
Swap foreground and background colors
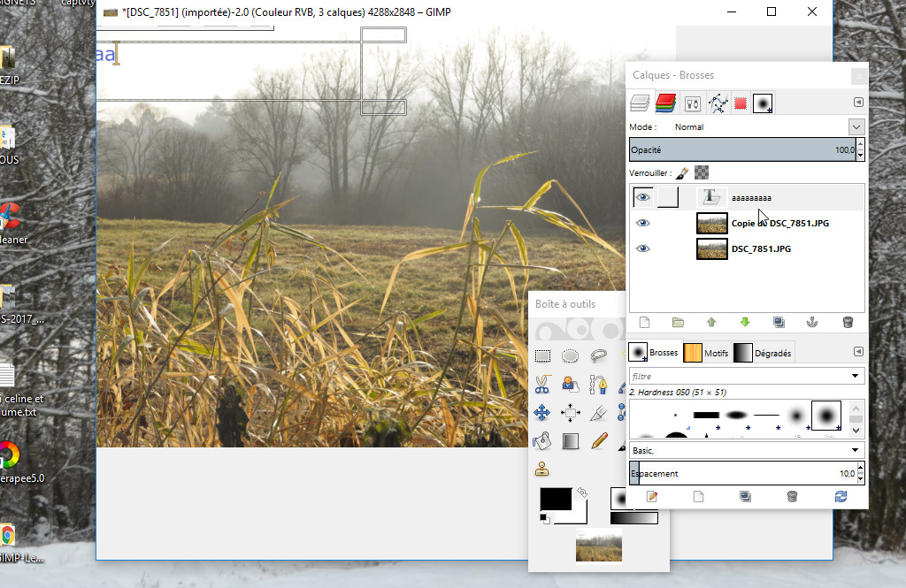tap(582, 493)
